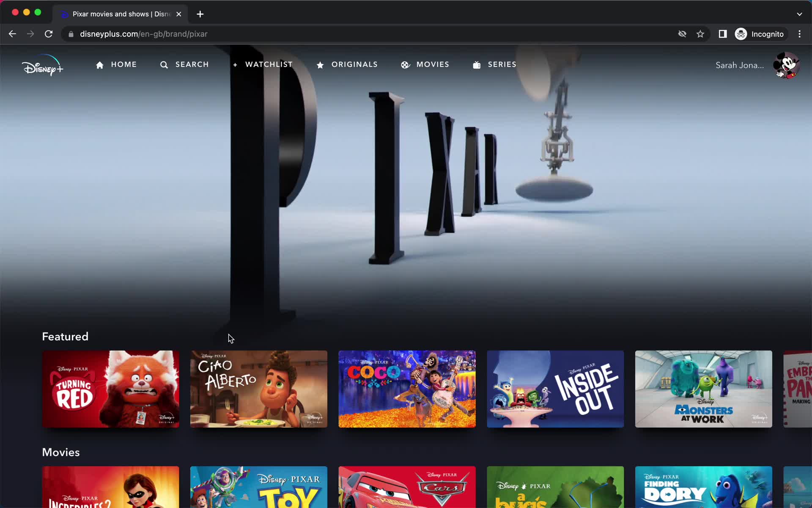This screenshot has width=812, height=508.
Task: Open the Sarah Jona... profile menu
Action: coord(740,65)
